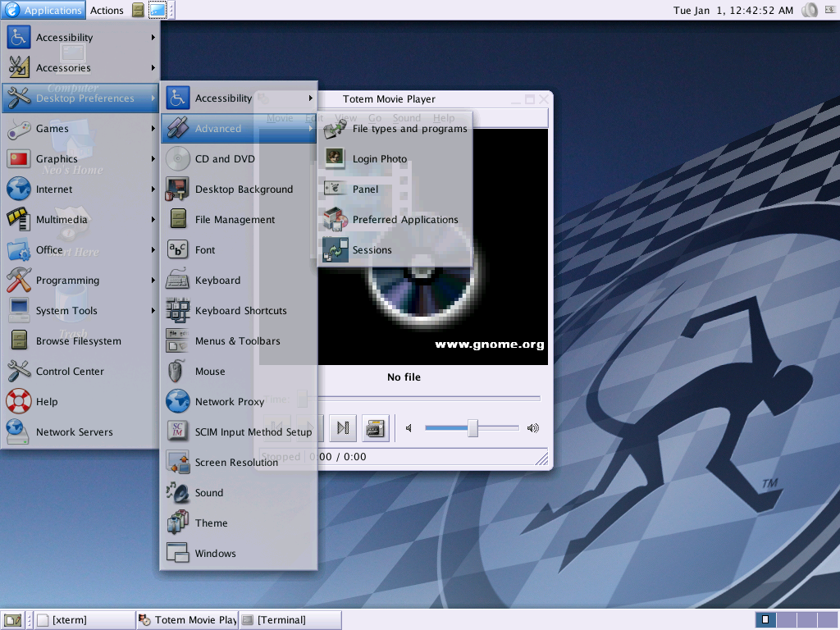Click the Keyboard icon in preferences
Viewport: 840px width, 630px height.
(177, 281)
